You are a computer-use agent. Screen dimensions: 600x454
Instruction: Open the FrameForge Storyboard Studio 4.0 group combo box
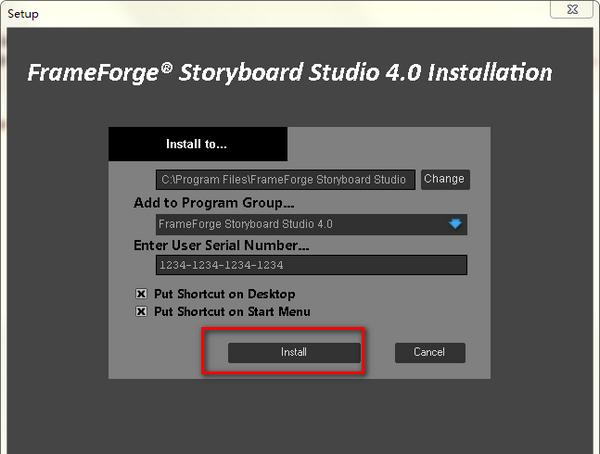pos(300,224)
